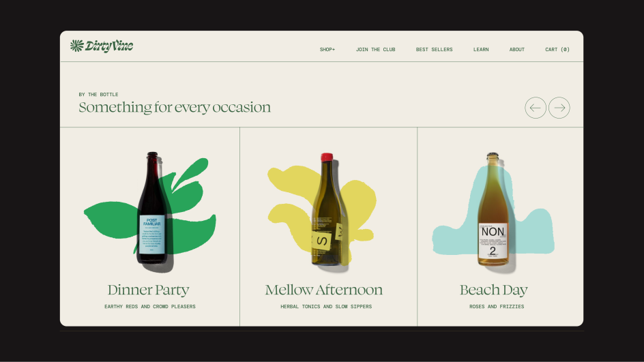The height and width of the screenshot is (362, 644).
Task: Click the Something for every occasion heading
Action: pos(175,108)
